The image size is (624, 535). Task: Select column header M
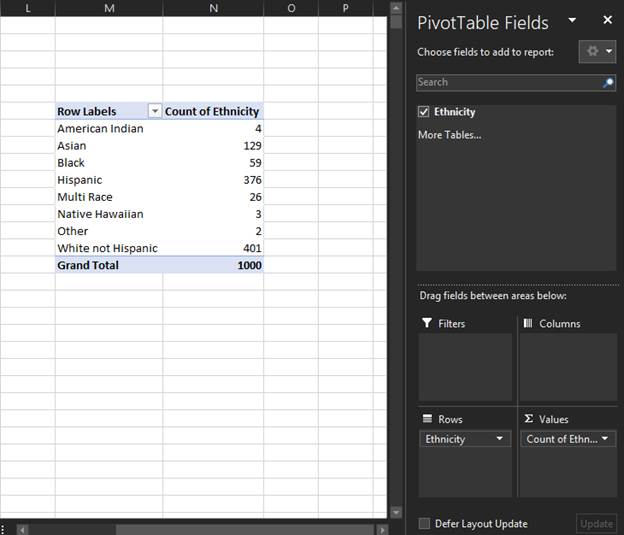coord(109,8)
